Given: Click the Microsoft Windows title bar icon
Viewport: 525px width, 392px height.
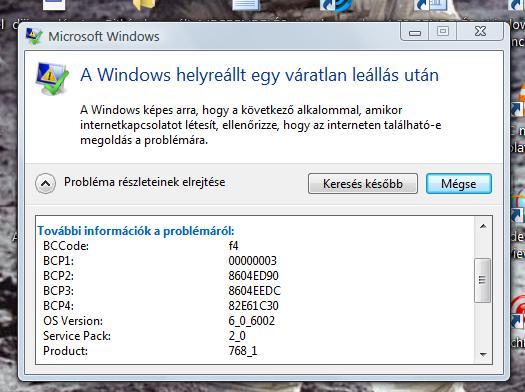Looking at the screenshot, I should (x=34, y=36).
